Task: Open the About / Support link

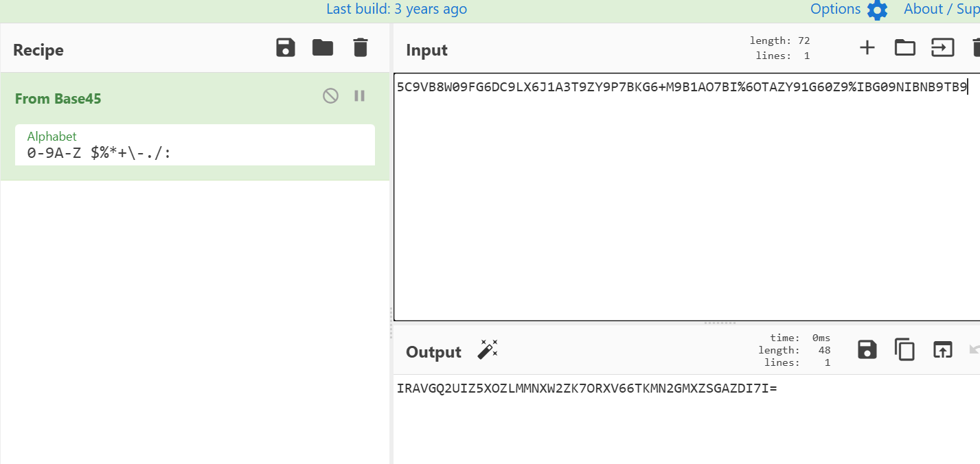Action: 941,9
